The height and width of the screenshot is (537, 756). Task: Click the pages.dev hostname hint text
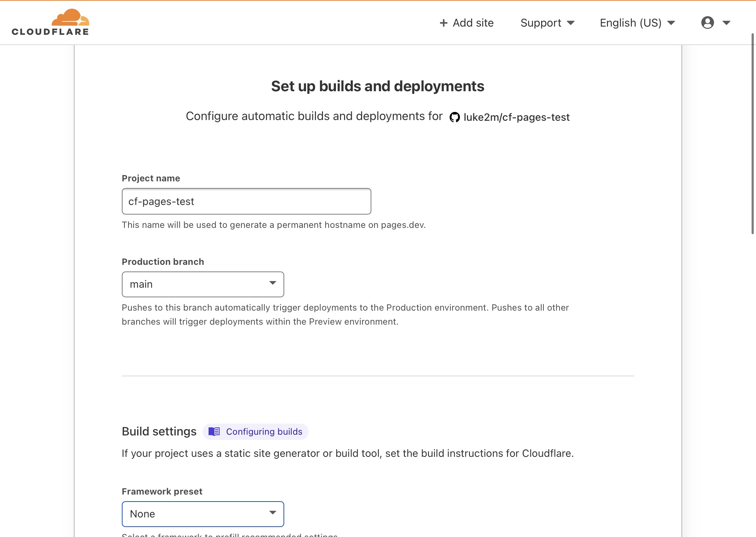[274, 225]
